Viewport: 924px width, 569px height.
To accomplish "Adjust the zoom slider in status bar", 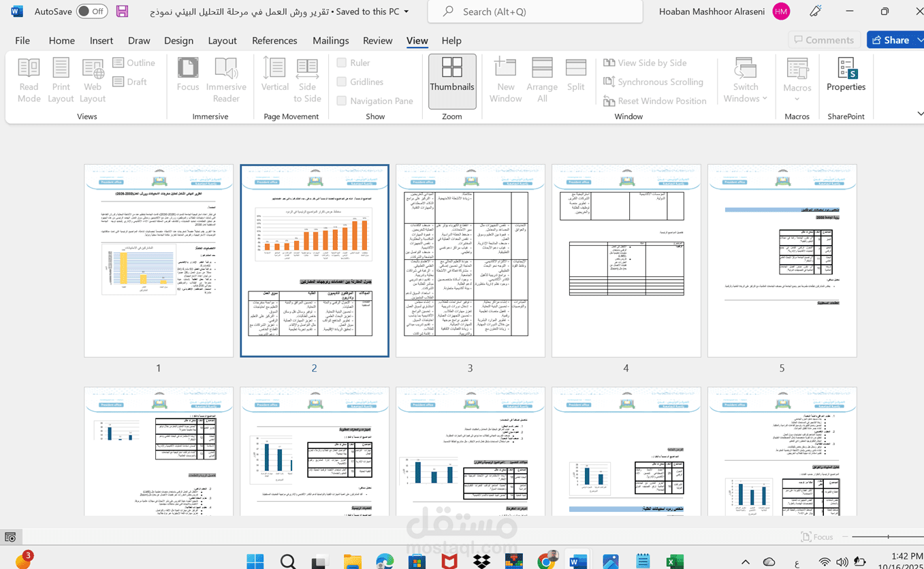I will pyautogui.click(x=888, y=537).
